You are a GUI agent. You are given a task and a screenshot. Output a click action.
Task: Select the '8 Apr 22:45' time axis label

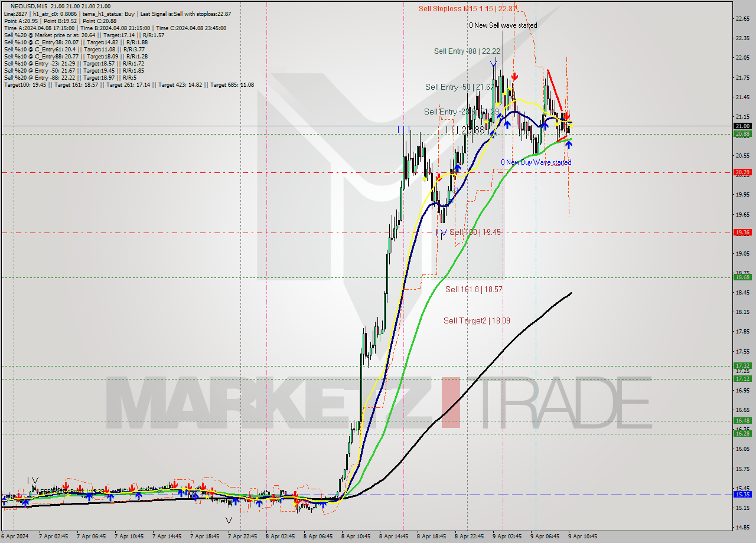(470, 537)
